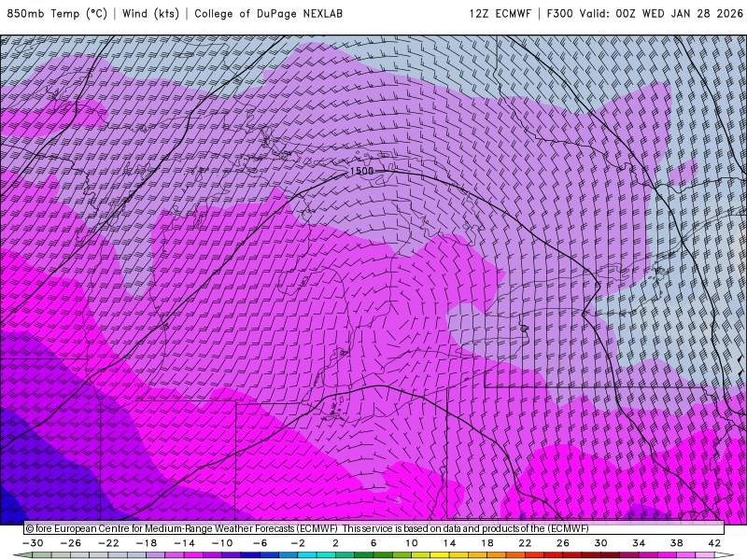
Task: Click the -22 value on the color scale
Action: pos(108,543)
